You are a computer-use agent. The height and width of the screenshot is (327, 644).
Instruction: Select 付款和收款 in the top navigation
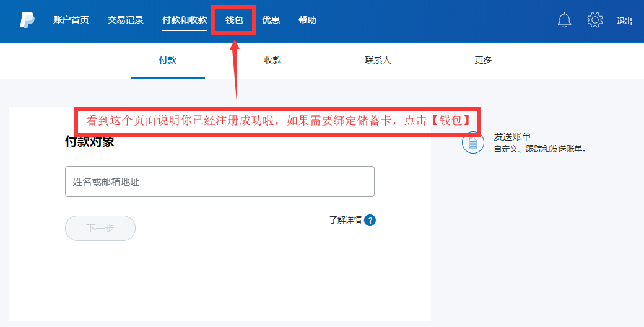[x=185, y=20]
